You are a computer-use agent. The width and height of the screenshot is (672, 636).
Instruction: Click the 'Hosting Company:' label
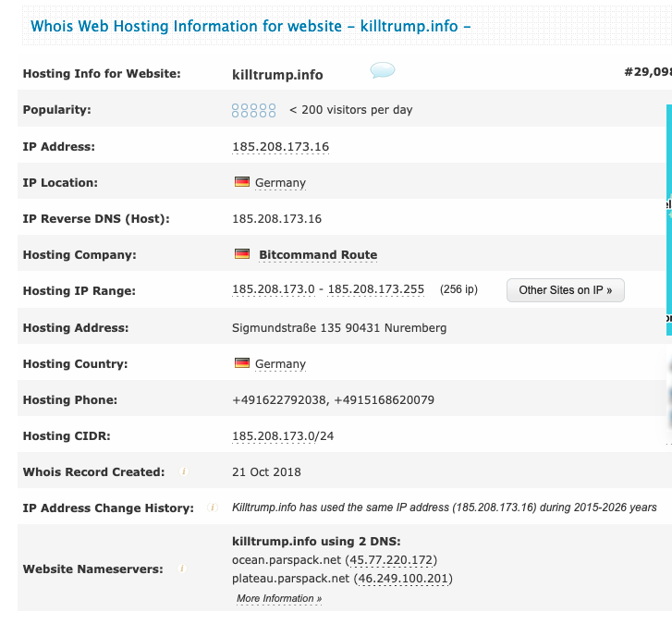pos(79,254)
